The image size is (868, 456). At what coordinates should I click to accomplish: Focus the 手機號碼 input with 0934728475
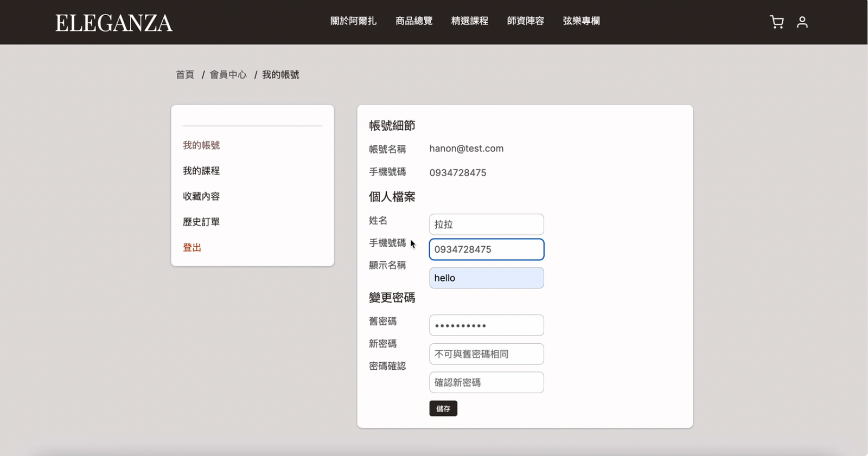click(487, 249)
